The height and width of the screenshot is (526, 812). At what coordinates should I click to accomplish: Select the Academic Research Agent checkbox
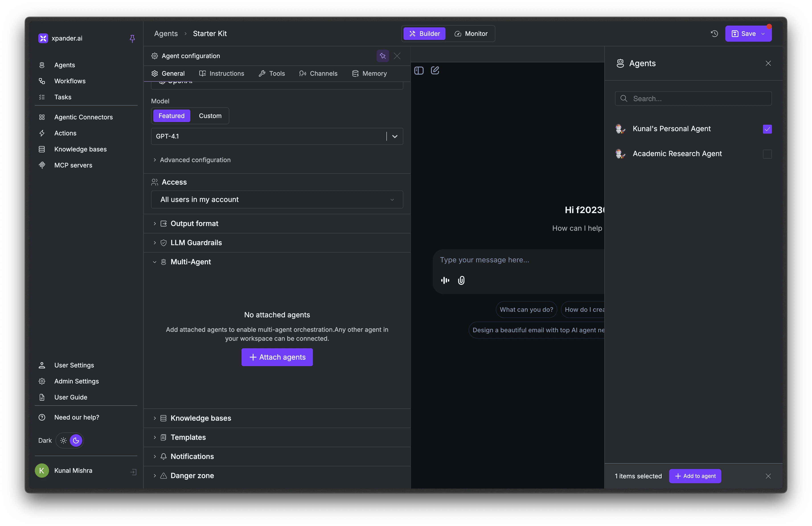point(767,154)
